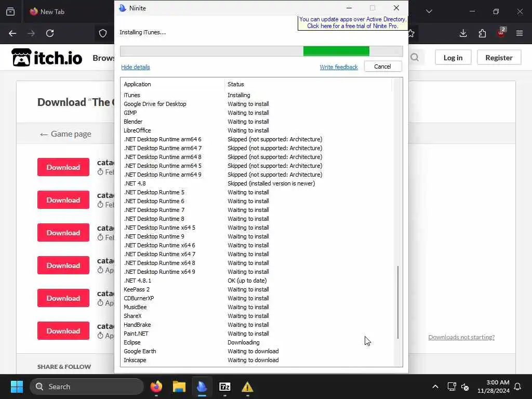Click the last red Download button
Screen dimensions: 532x399
tap(63, 331)
